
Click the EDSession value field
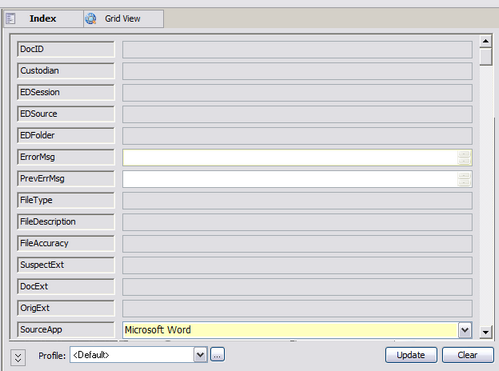click(297, 93)
